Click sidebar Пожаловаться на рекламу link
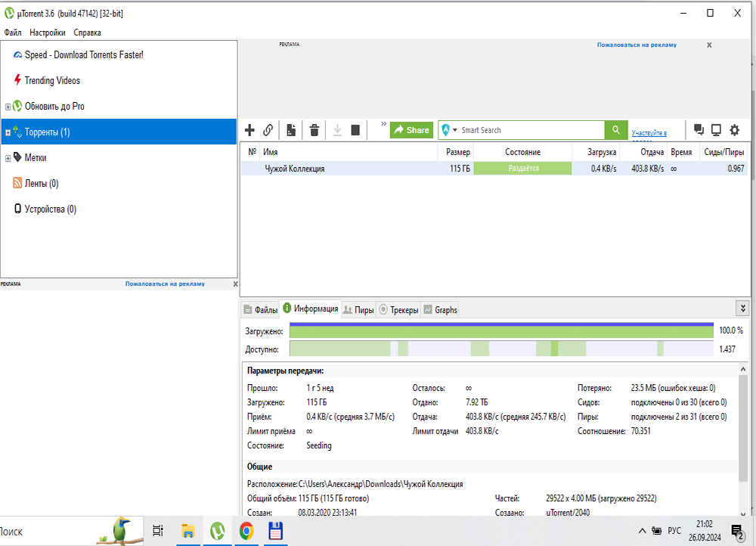Image resolution: width=756 pixels, height=546 pixels. click(x=165, y=284)
